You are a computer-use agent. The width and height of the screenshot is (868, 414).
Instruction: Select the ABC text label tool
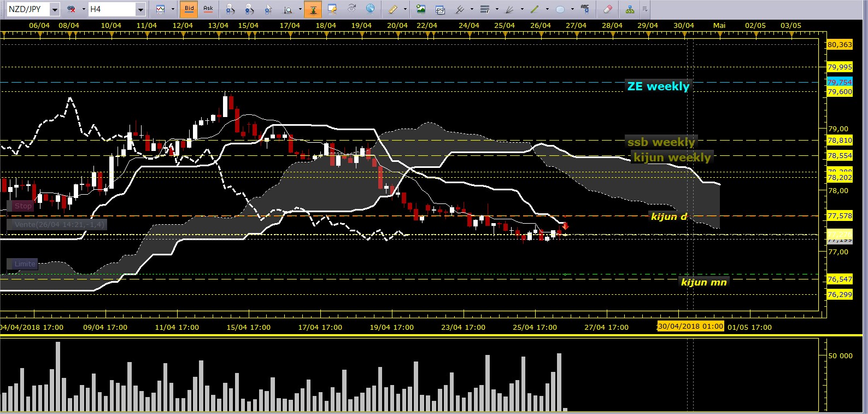pos(585,9)
